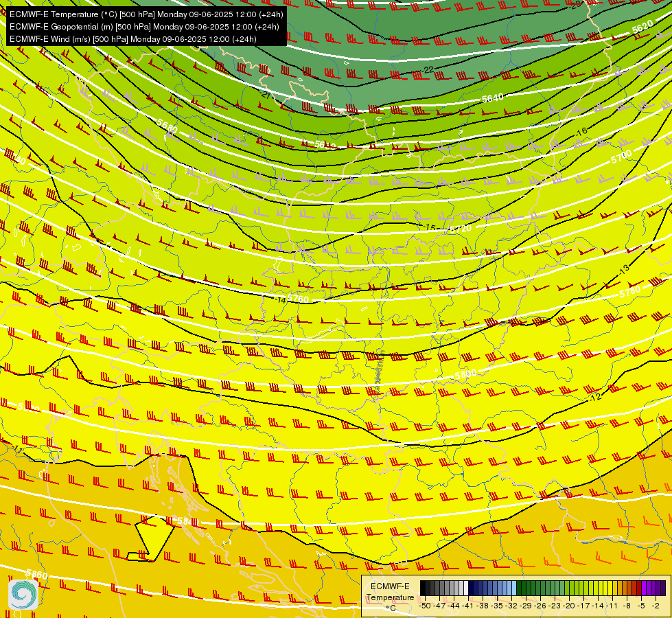Click the -29 legend scale value

[525, 606]
